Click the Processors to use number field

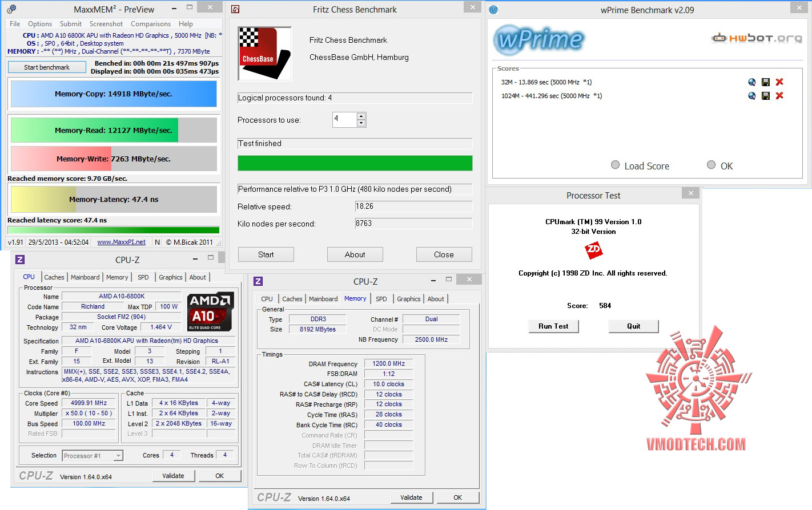pyautogui.click(x=345, y=120)
